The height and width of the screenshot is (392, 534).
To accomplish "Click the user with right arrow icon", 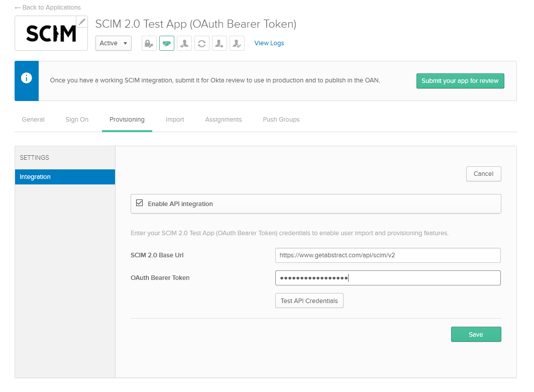I will tap(220, 44).
